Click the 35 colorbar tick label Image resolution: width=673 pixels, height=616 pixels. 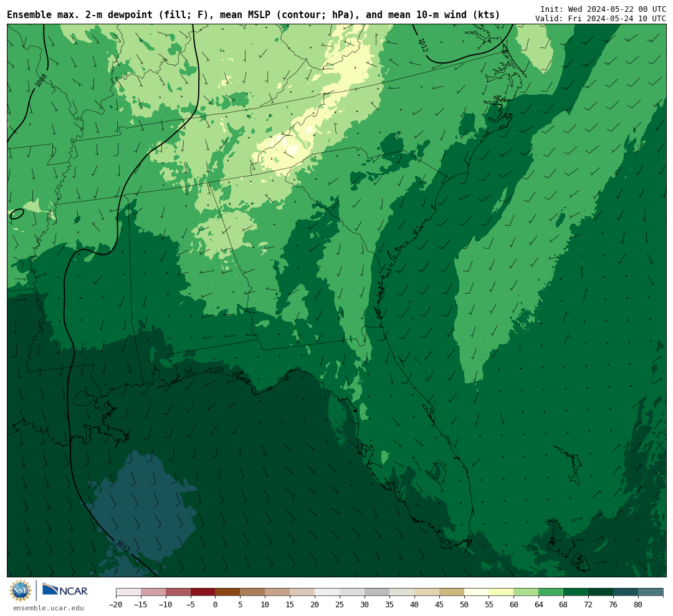[389, 604]
